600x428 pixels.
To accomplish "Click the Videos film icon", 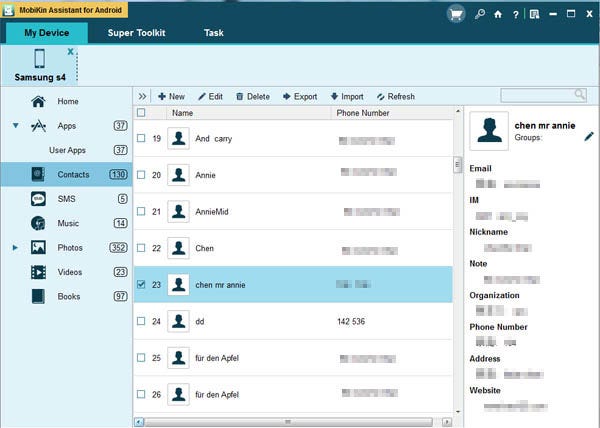I will click(38, 272).
